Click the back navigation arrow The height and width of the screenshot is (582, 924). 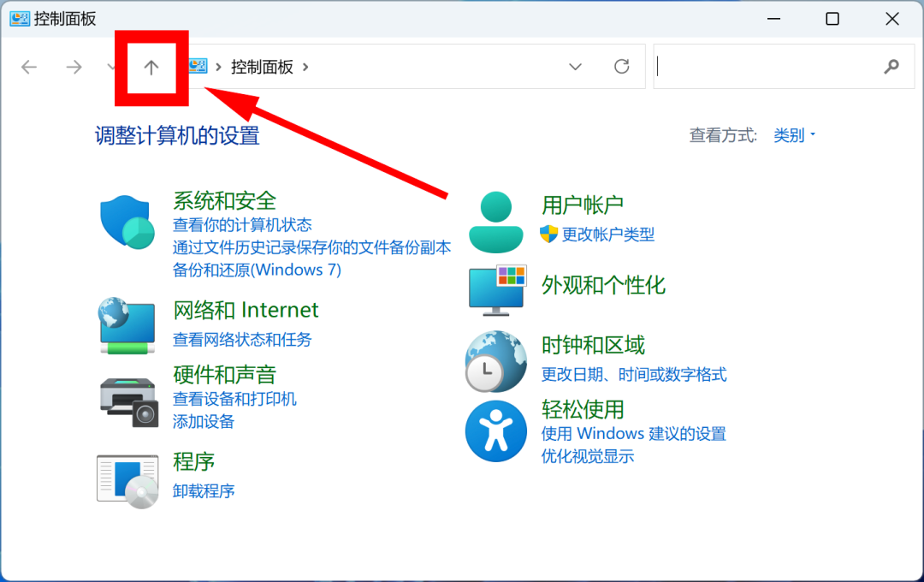[28, 66]
